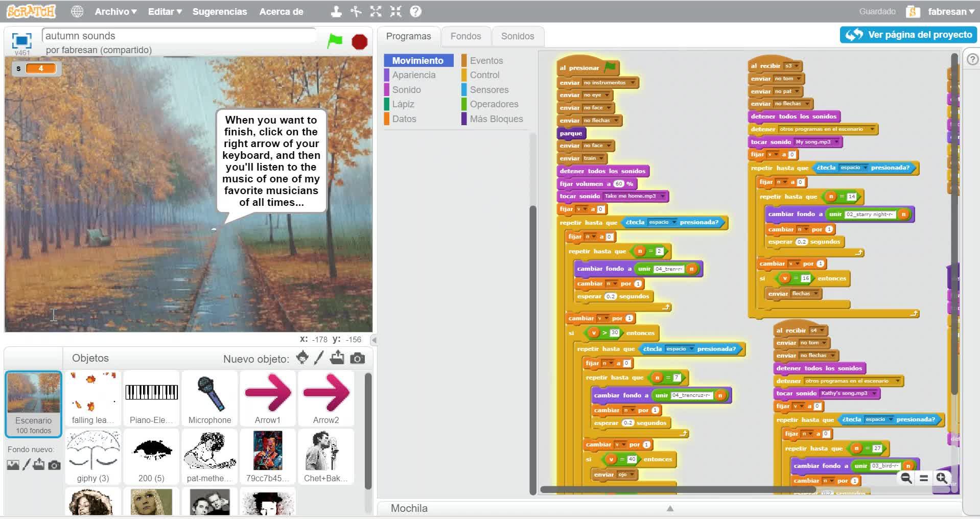Expand the Mochila backpack panel
Screen dimensions: 980x519
(670, 508)
